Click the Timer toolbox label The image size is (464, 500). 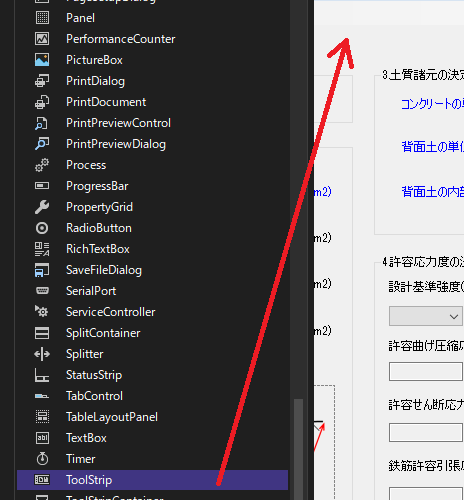[81, 459]
